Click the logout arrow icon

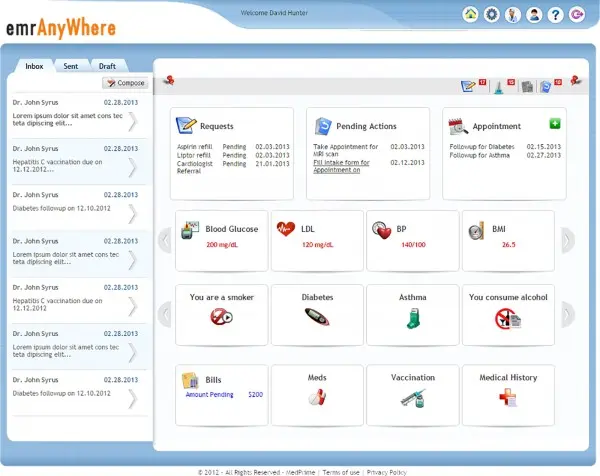pyautogui.click(x=577, y=15)
